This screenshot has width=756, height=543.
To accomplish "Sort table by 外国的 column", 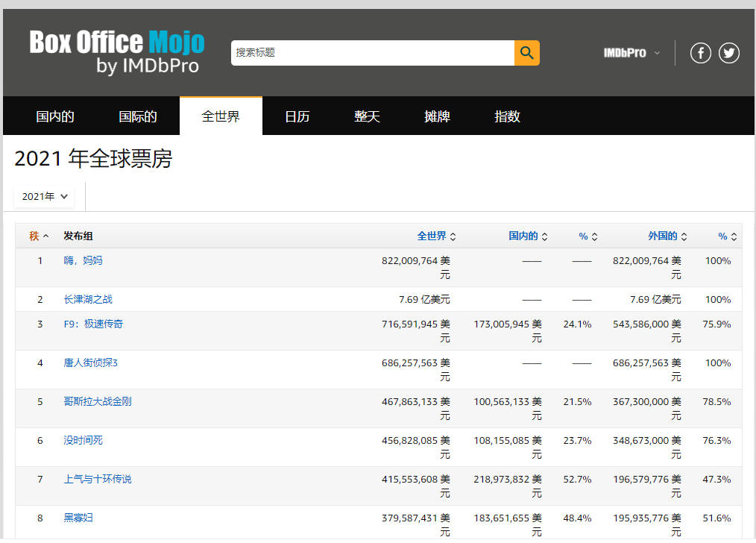I will point(667,236).
